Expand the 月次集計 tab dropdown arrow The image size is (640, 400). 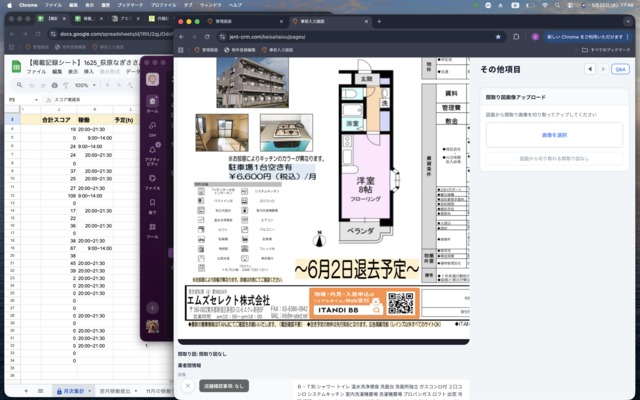[89, 391]
